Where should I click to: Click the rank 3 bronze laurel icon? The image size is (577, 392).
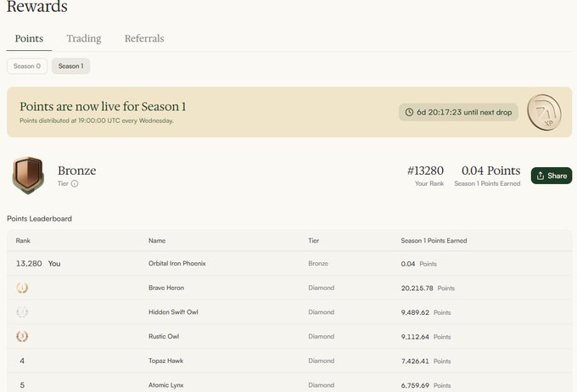22,336
